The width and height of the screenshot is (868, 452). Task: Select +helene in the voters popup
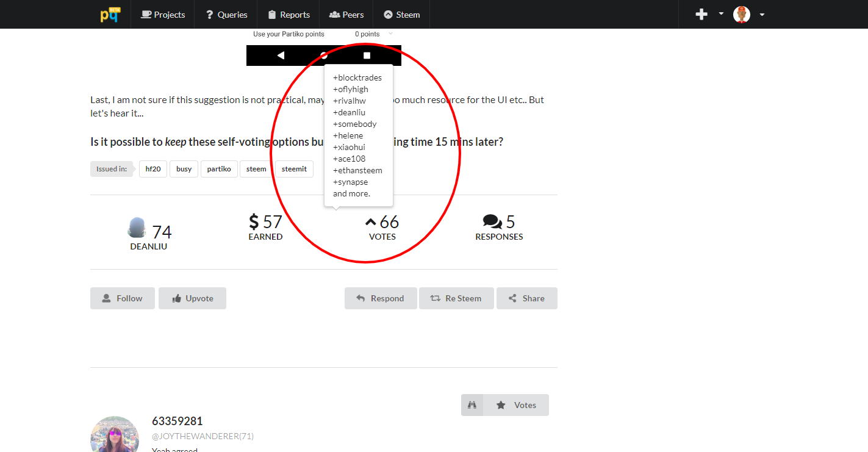[x=348, y=135]
